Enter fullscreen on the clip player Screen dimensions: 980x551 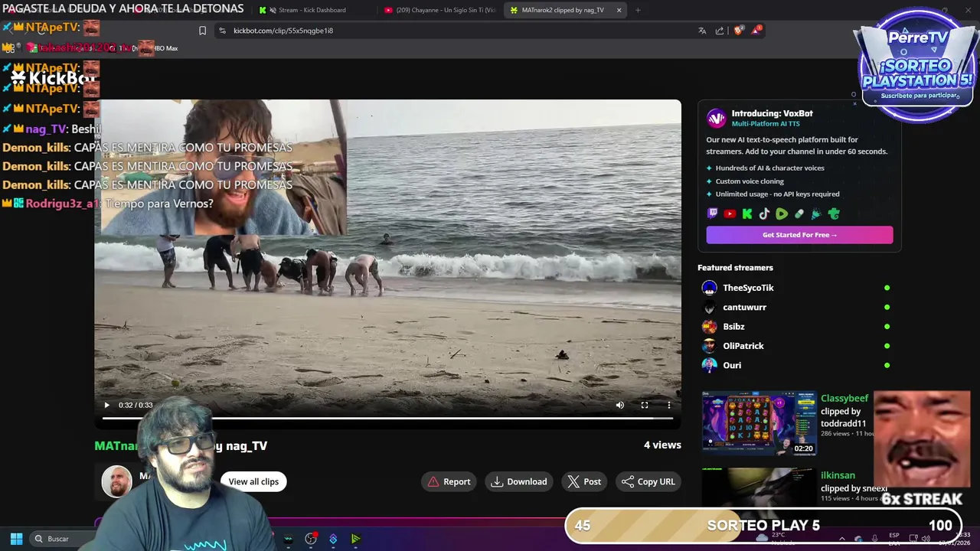coord(645,405)
